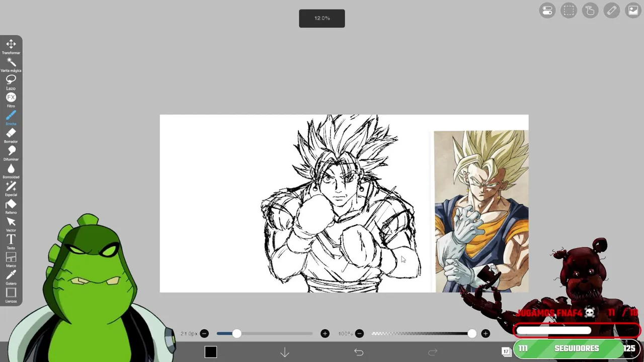Click the SEGUIDORES follower goal bar

point(577,348)
